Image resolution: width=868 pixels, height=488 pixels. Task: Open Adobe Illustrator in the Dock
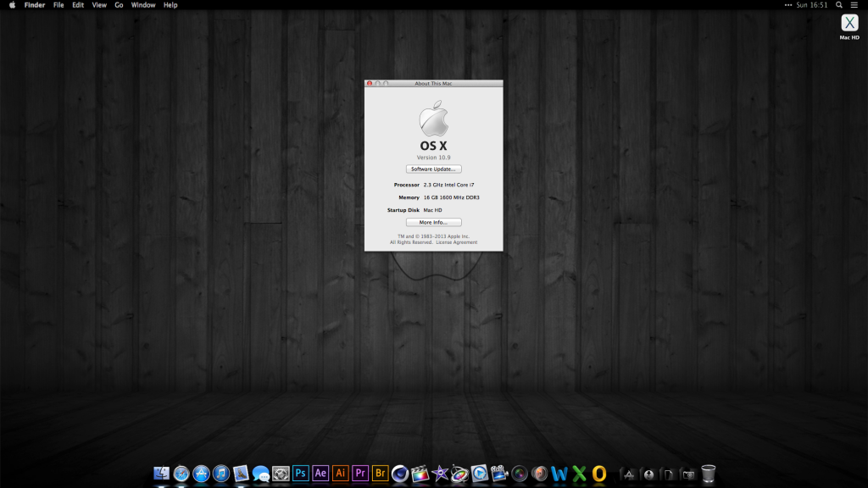(341, 474)
